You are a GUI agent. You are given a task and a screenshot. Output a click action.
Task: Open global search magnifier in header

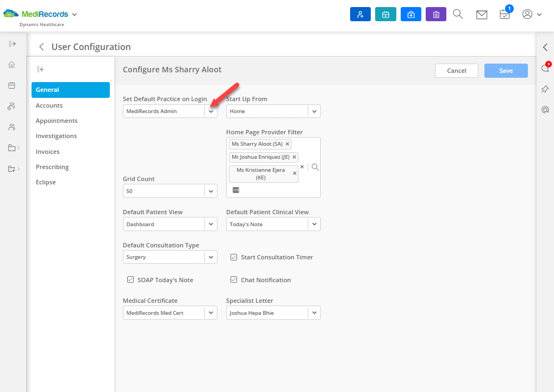click(x=458, y=14)
